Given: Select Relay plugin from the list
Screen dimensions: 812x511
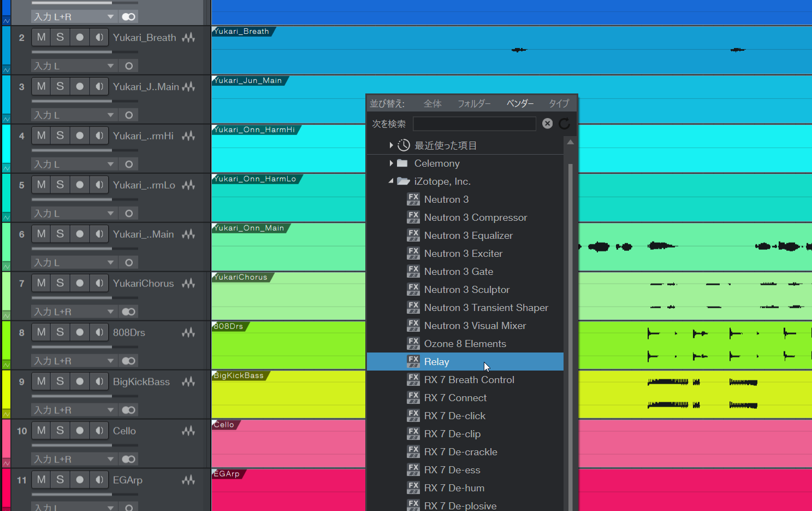Looking at the screenshot, I should (436, 362).
